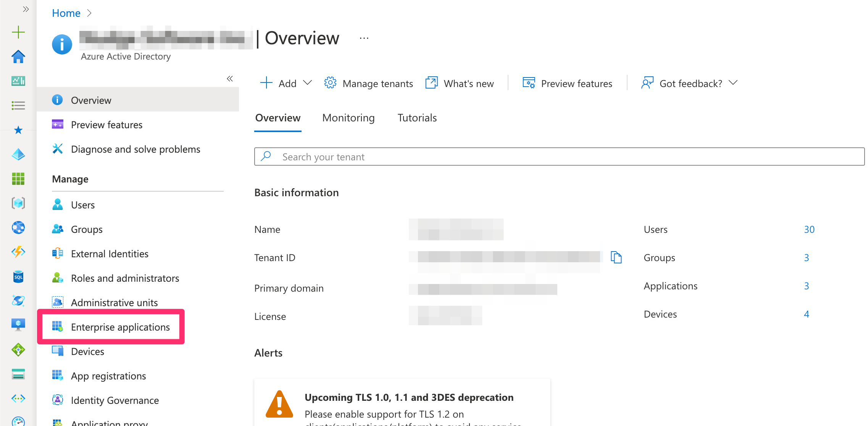The image size is (868, 426).
Task: Open SQL databases icon in left rail
Action: coord(18,277)
